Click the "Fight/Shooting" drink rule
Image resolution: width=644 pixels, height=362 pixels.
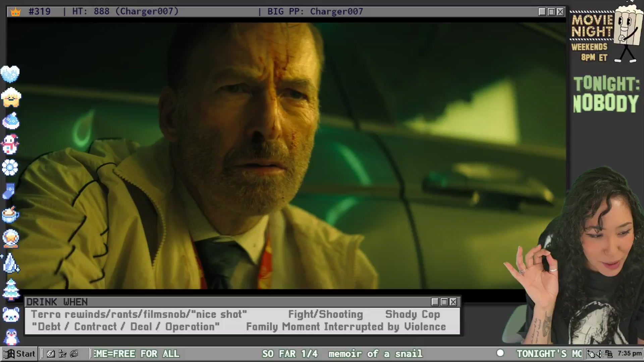point(326,314)
